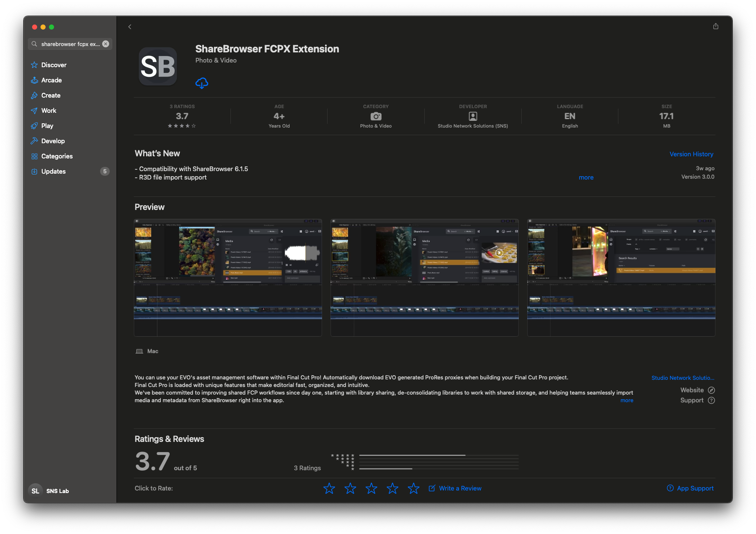Click the SL account avatar

pos(35,491)
